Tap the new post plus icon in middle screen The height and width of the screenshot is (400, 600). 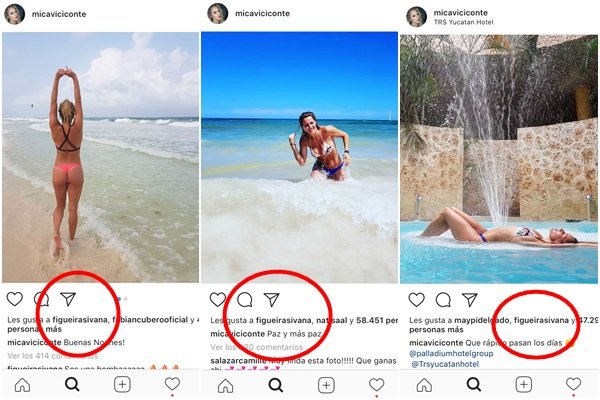click(x=326, y=385)
